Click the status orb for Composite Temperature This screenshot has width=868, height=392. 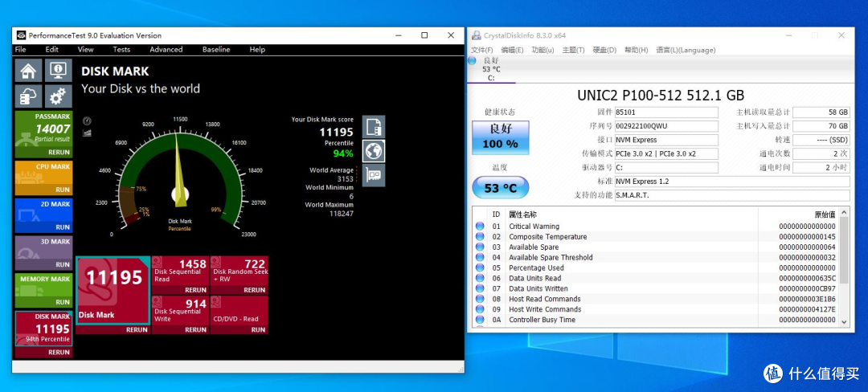click(479, 237)
